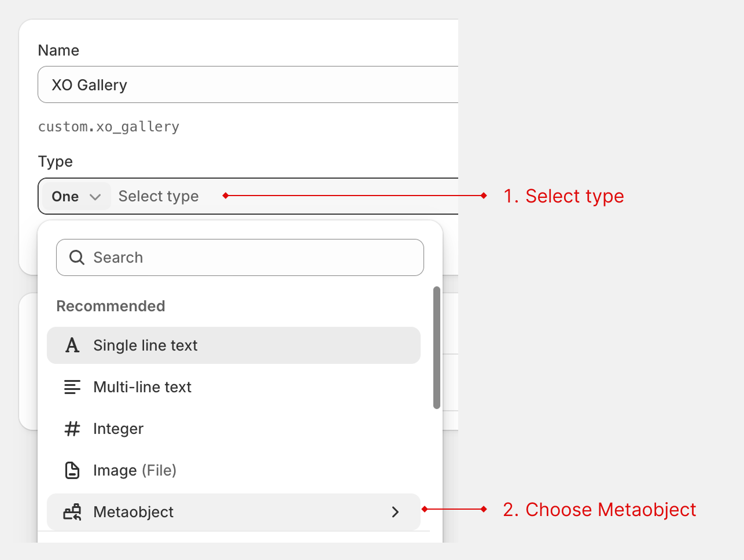Image resolution: width=744 pixels, height=560 pixels.
Task: Click the multi-line text paragraph icon
Action: pos(72,387)
